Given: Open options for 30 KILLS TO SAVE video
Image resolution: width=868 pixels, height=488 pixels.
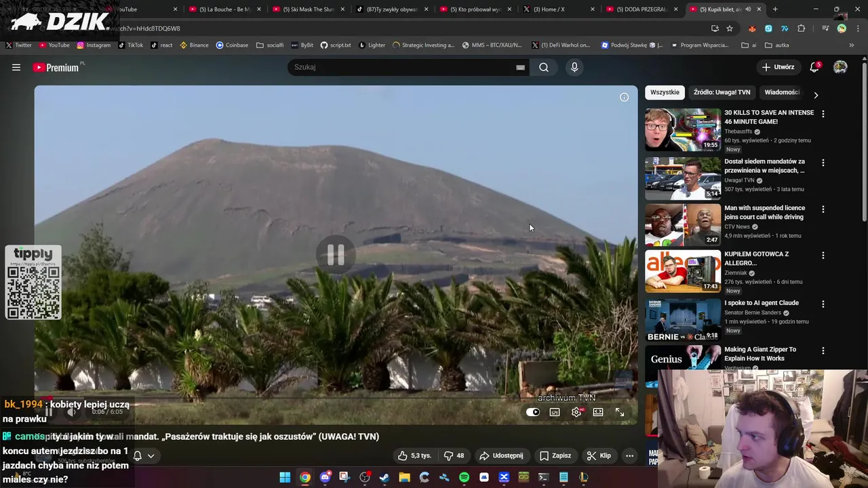Looking at the screenshot, I should tap(823, 114).
